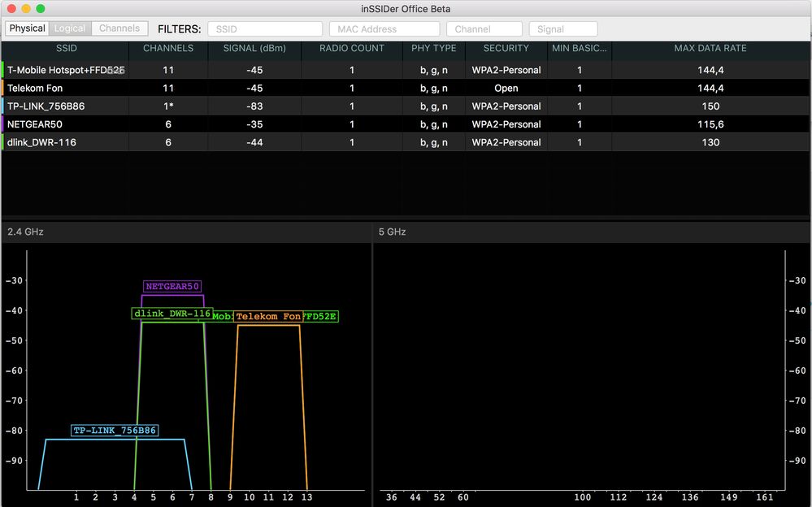Click the FFD52E graph label
Image resolution: width=812 pixels, height=507 pixels.
[320, 316]
